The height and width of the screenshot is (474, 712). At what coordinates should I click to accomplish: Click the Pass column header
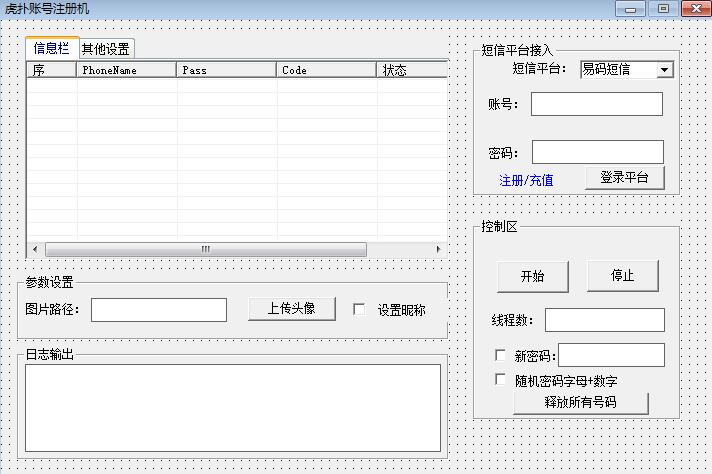coord(226,70)
